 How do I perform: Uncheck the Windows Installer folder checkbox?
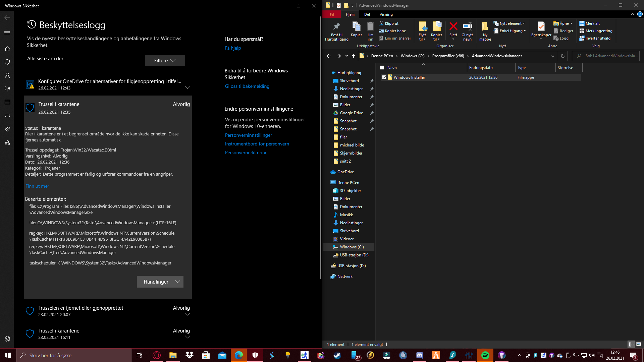384,77
